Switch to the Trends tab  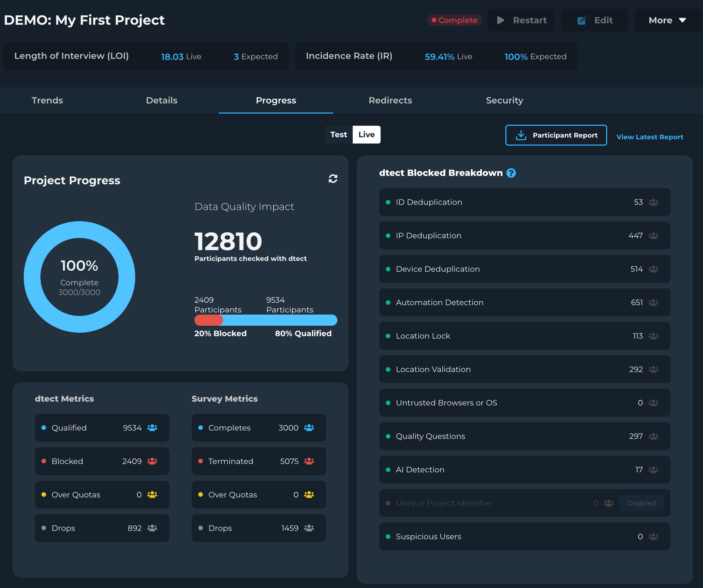click(47, 100)
